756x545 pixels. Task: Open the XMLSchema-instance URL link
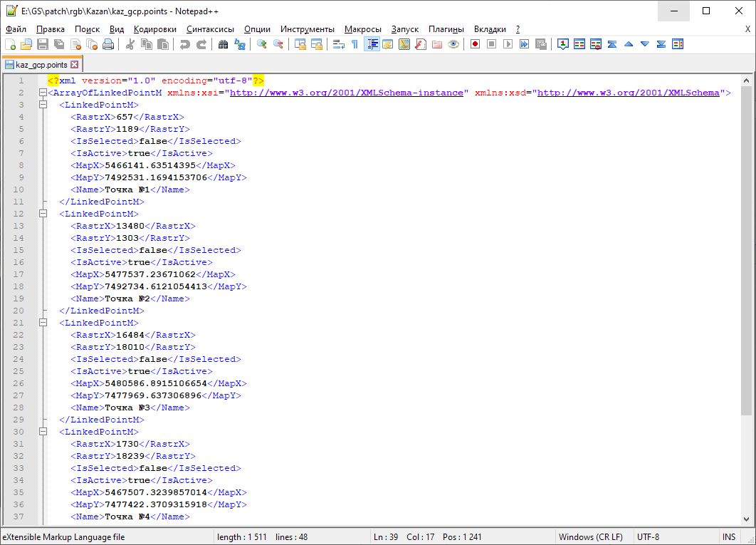click(x=346, y=93)
